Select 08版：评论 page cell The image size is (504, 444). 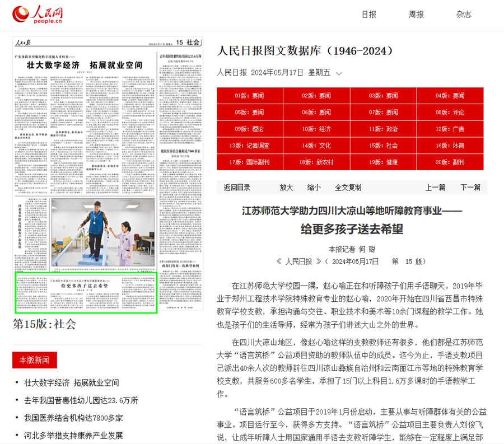[x=450, y=113]
